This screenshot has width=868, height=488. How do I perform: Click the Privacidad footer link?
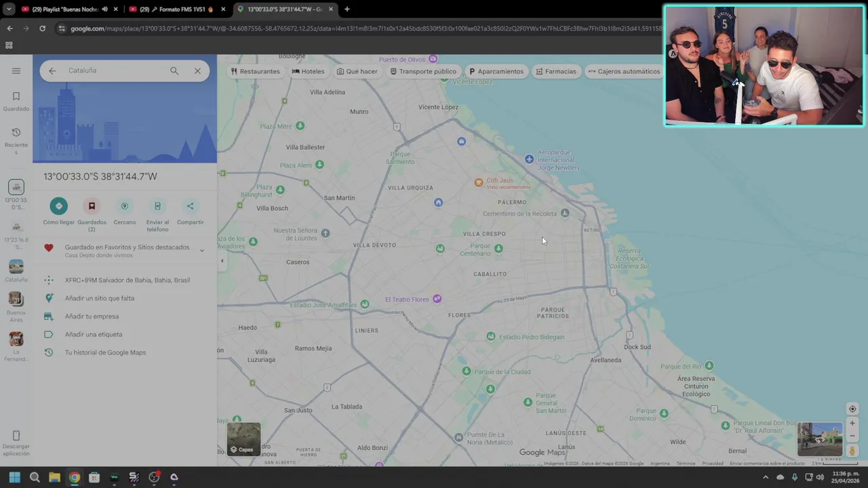point(713,464)
